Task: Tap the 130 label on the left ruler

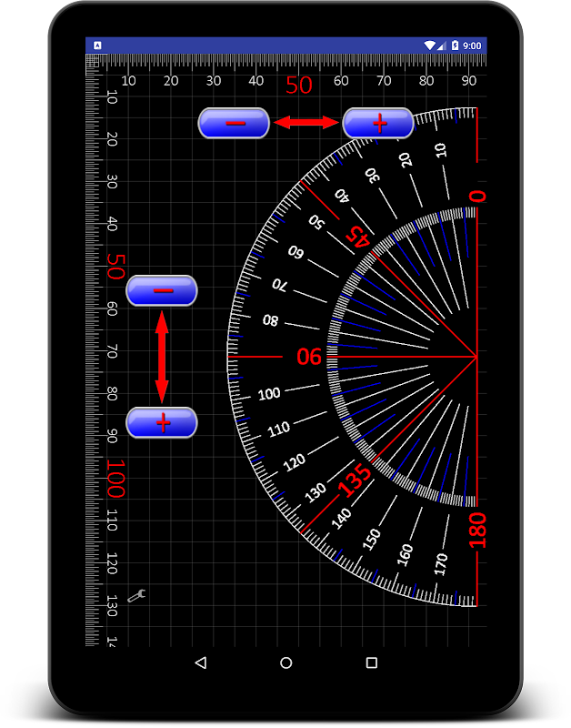Action: [x=112, y=606]
